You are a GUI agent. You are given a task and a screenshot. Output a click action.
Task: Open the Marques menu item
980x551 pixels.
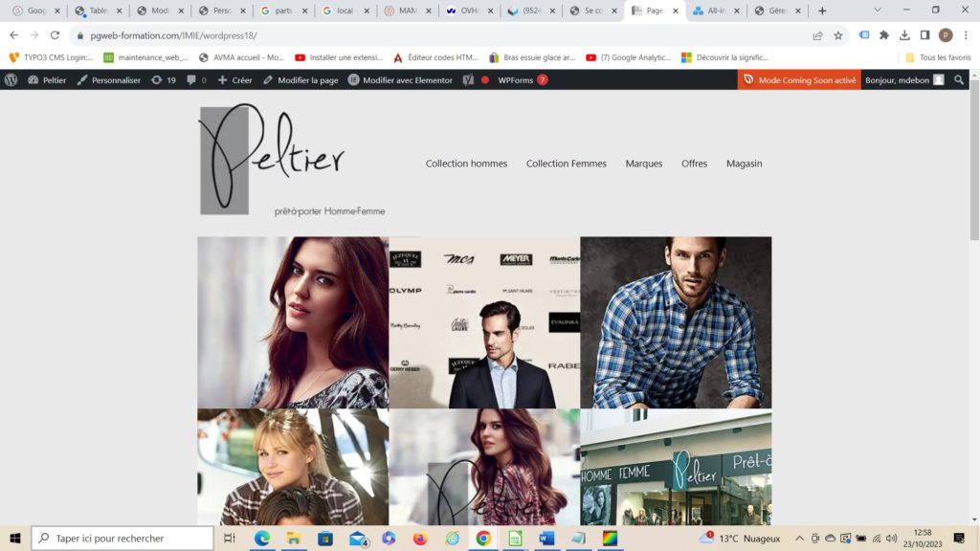(644, 164)
